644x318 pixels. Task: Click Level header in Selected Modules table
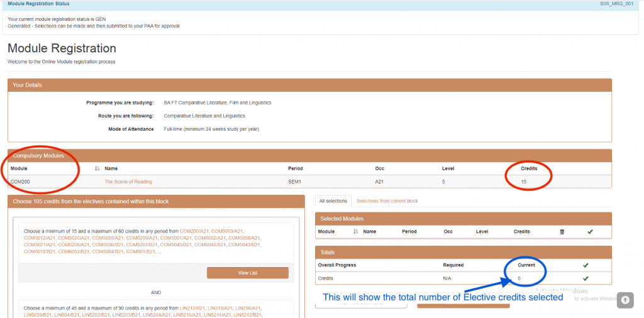point(482,231)
